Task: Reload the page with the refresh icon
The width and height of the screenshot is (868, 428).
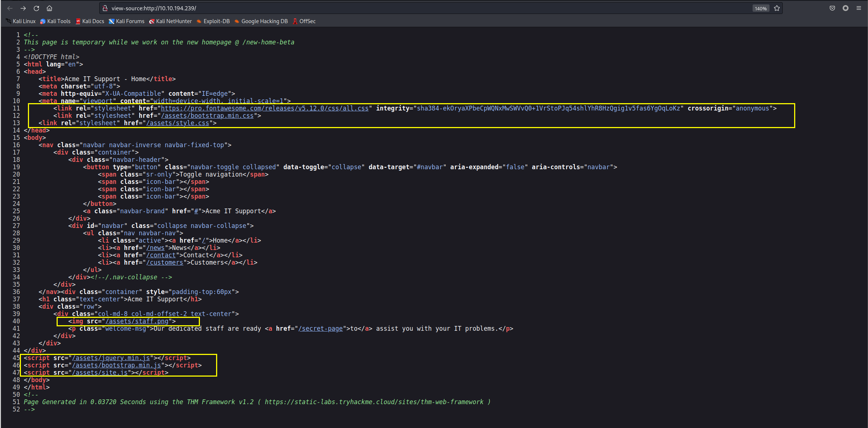Action: click(36, 8)
